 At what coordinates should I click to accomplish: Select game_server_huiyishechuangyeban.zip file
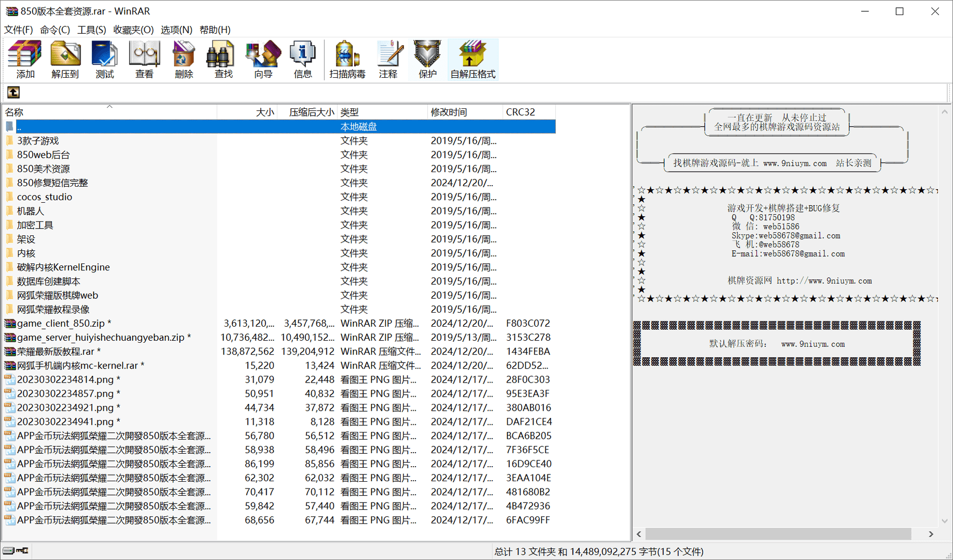click(279, 337)
